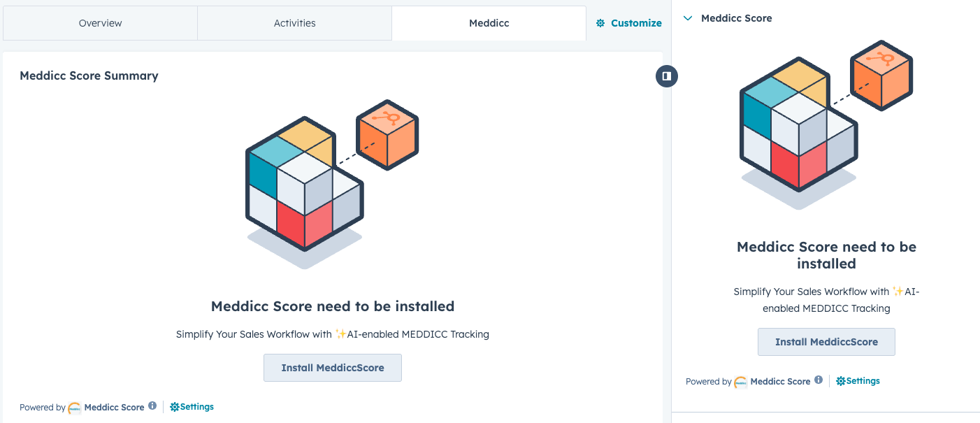This screenshot has width=980, height=423.
Task: Click the info icon in the sidebar footer
Action: [x=819, y=380]
